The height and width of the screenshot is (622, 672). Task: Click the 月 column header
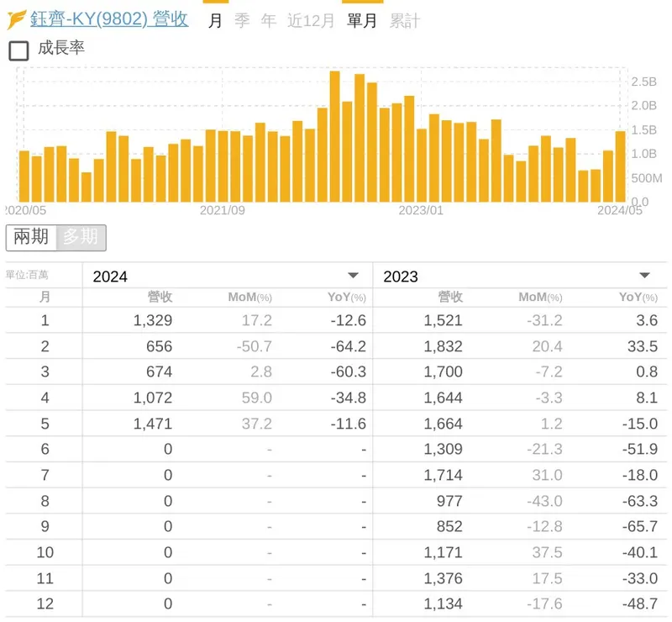pos(45,297)
